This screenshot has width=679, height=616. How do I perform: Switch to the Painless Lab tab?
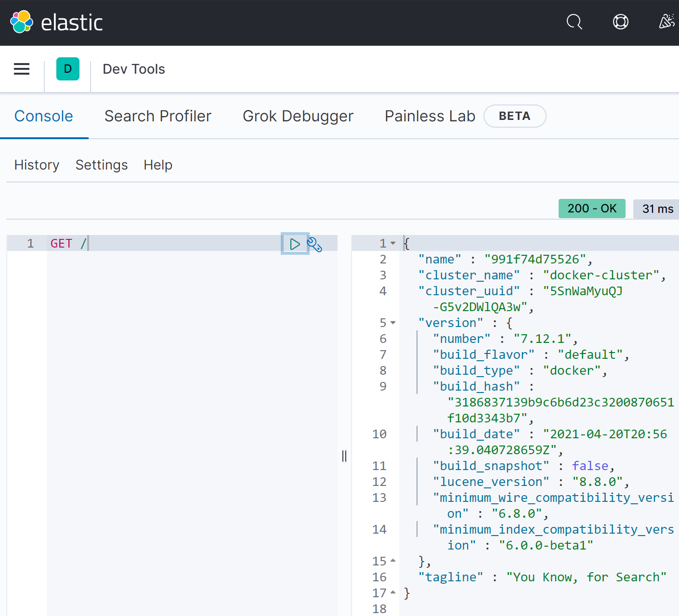pyautogui.click(x=430, y=116)
